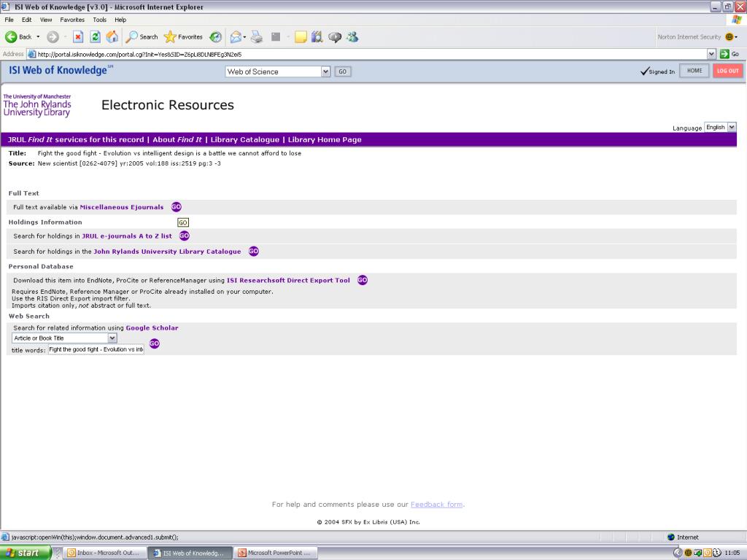Open About Find It link
This screenshot has height=560, width=747.
click(x=177, y=139)
